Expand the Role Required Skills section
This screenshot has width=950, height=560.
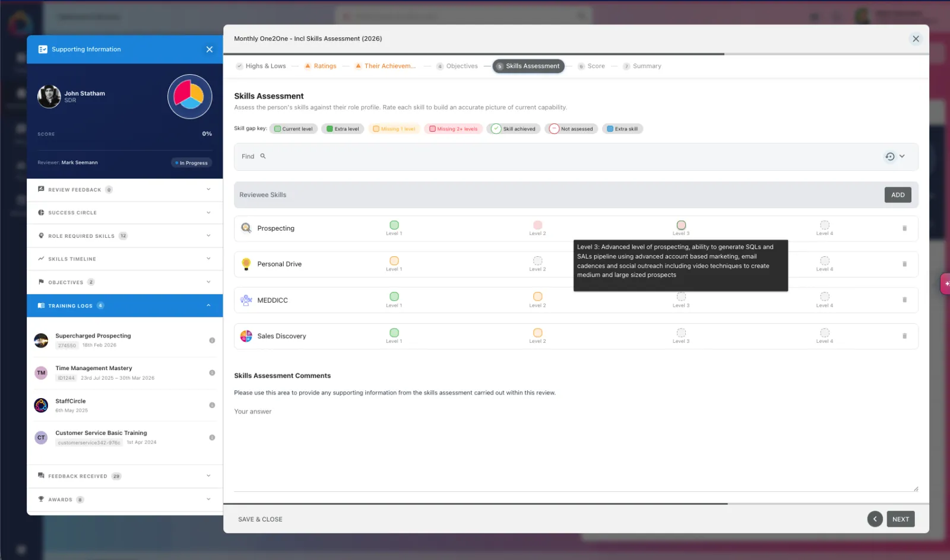pyautogui.click(x=125, y=236)
